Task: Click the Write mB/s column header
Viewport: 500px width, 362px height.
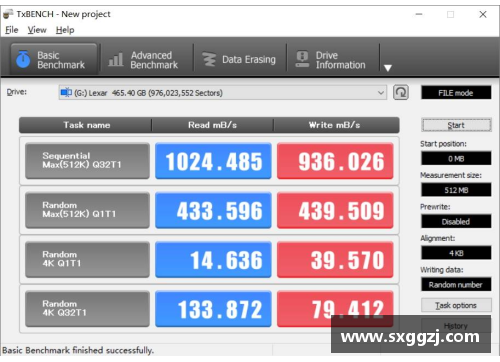Action: (x=336, y=125)
